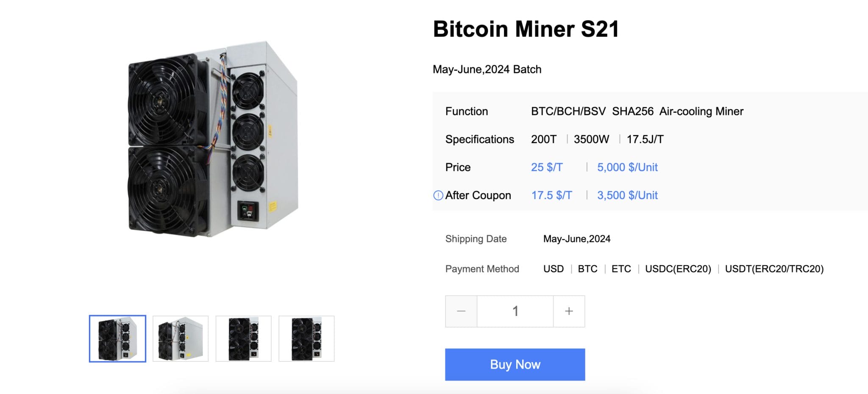Choose BTC as payment method
The image size is (868, 394).
tap(587, 269)
